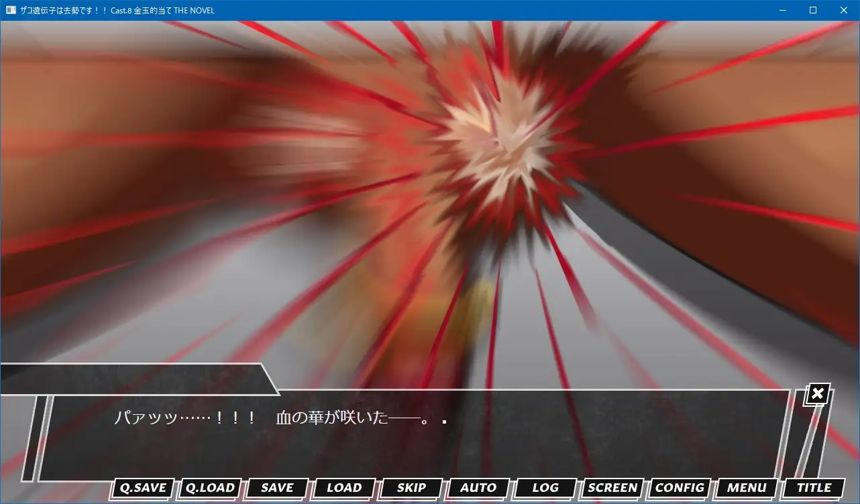Close the message window with the X icon
Viewport: 860px width, 504px height.
click(x=818, y=394)
